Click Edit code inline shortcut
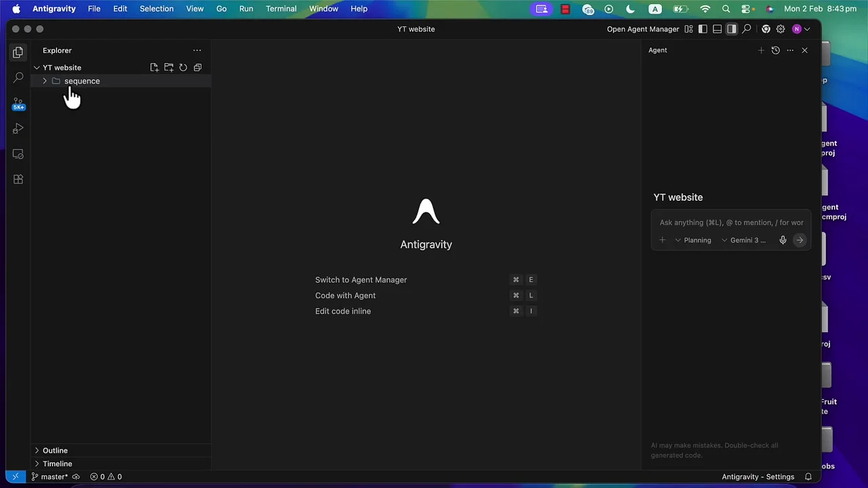 (x=342, y=311)
